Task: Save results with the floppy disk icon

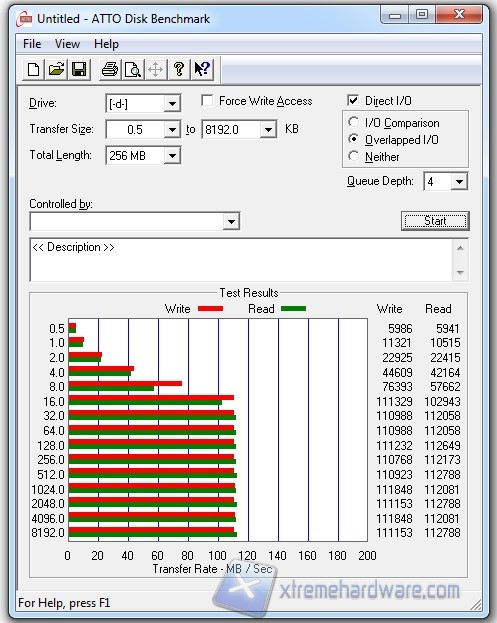Action: pyautogui.click(x=79, y=70)
